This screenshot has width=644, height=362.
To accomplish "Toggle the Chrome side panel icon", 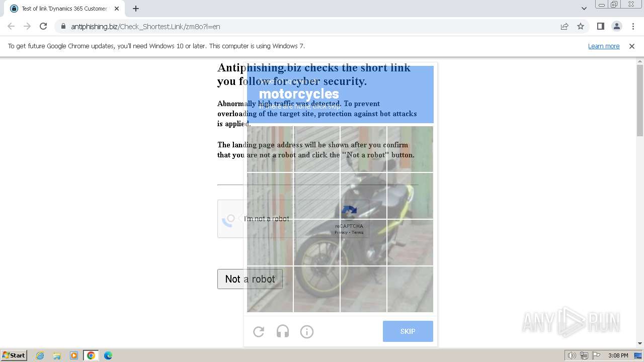I will (600, 26).
